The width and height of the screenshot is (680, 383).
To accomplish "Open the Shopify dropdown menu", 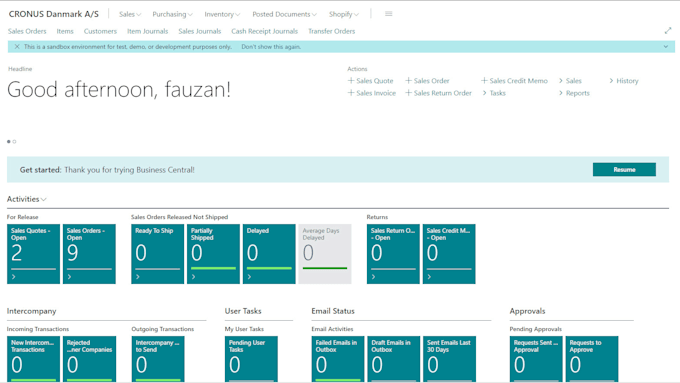I will click(x=343, y=14).
